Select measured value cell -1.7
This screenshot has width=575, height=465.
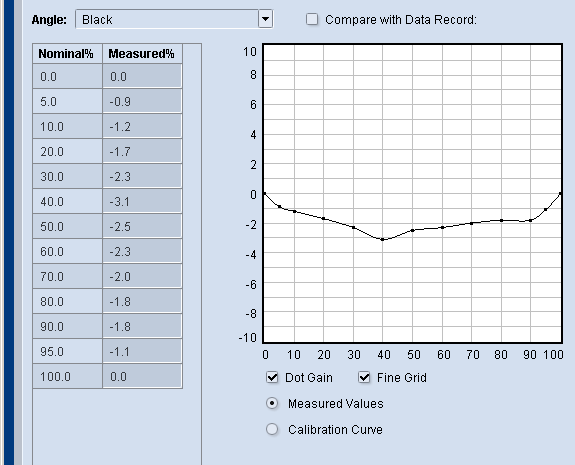click(142, 151)
